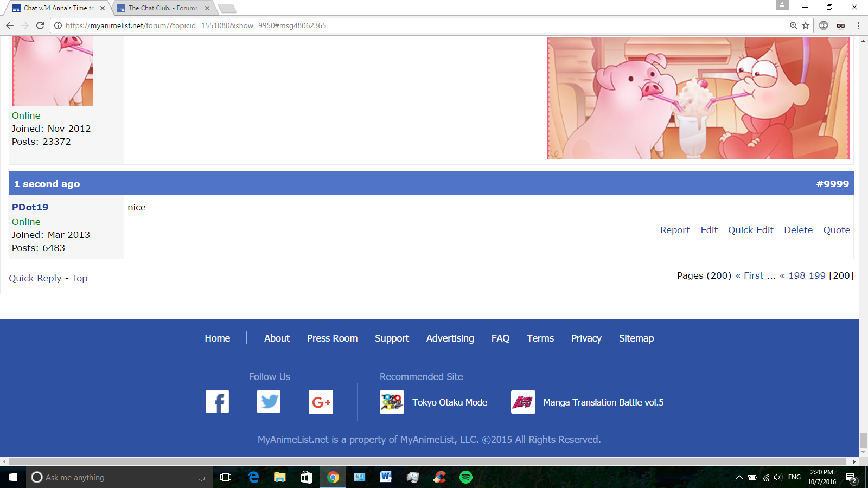Launch Microsoft Edge from the taskbar
The height and width of the screenshot is (488, 868).
[x=253, y=477]
